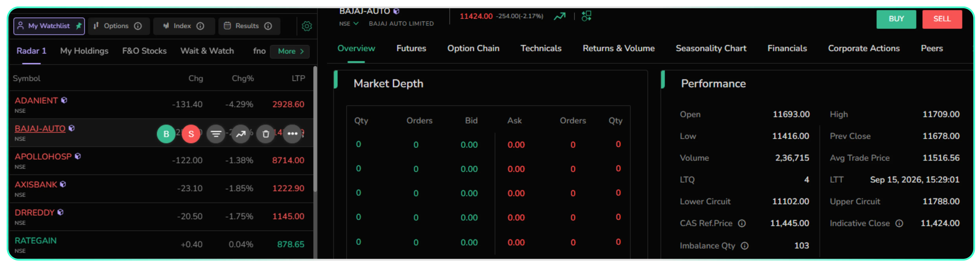
Task: Click the pin icon on My Watchlist
Action: tap(79, 26)
